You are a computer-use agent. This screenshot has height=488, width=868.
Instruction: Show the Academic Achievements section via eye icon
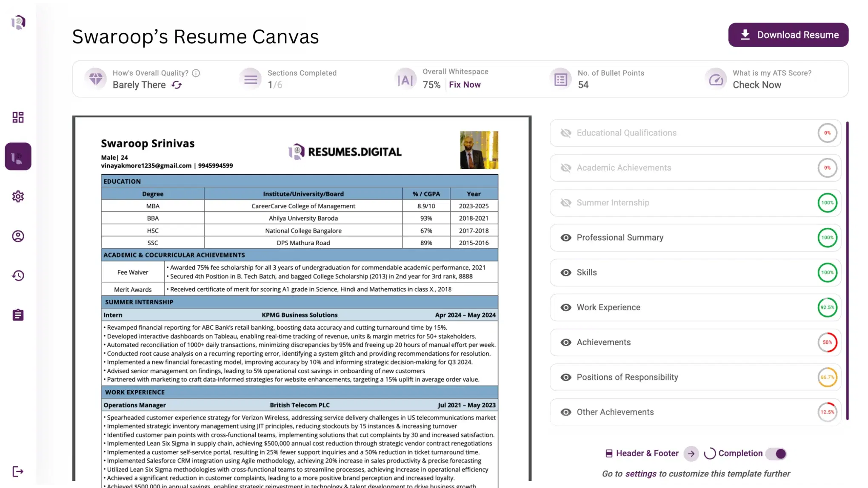[x=566, y=168]
